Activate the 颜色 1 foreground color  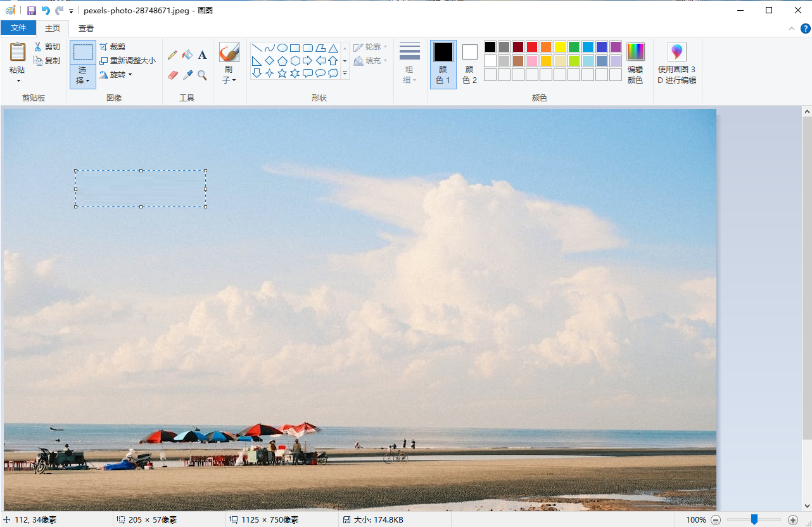click(x=443, y=63)
